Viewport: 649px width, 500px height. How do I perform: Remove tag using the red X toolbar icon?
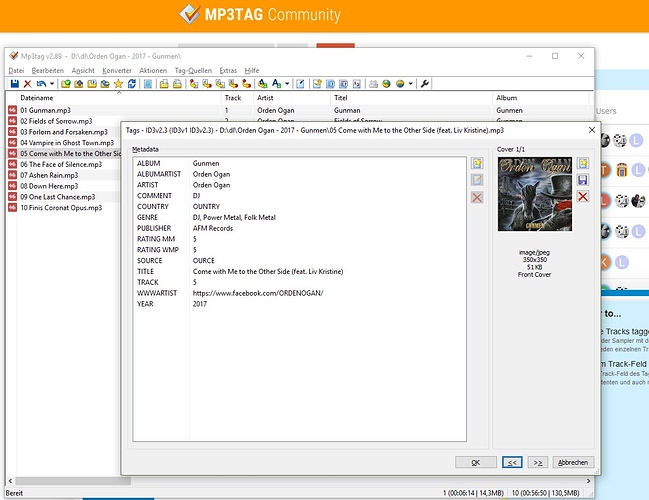(27, 84)
